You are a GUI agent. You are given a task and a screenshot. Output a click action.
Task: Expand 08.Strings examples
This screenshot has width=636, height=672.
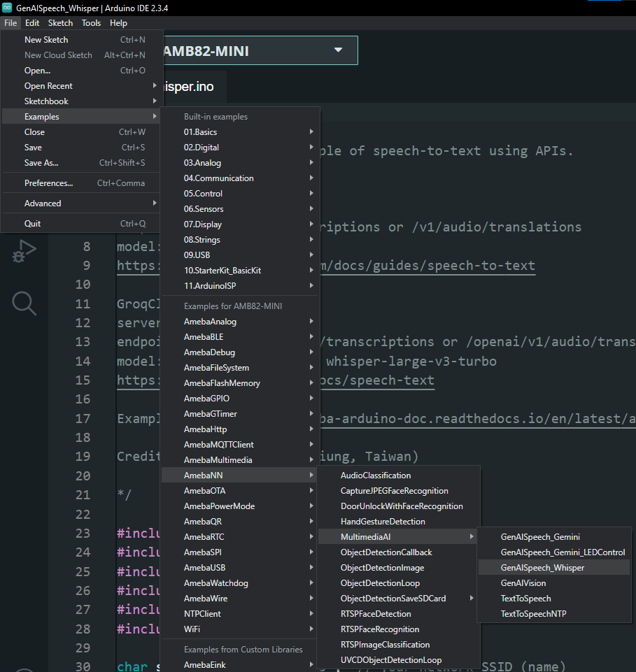tap(240, 240)
